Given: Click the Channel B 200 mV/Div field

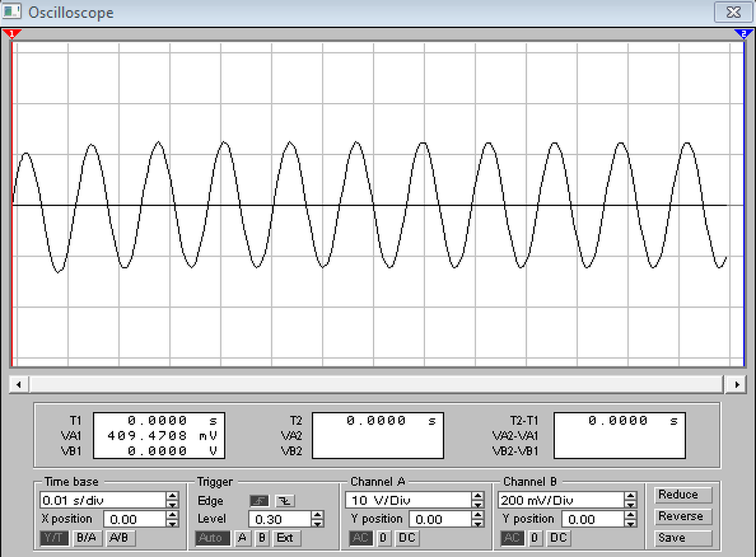Looking at the screenshot, I should coord(562,500).
